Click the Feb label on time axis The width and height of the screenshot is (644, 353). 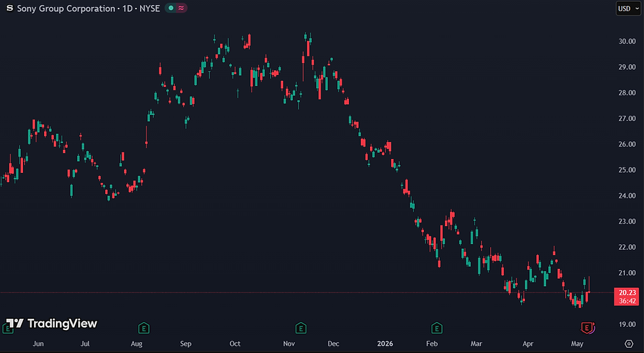click(x=432, y=344)
